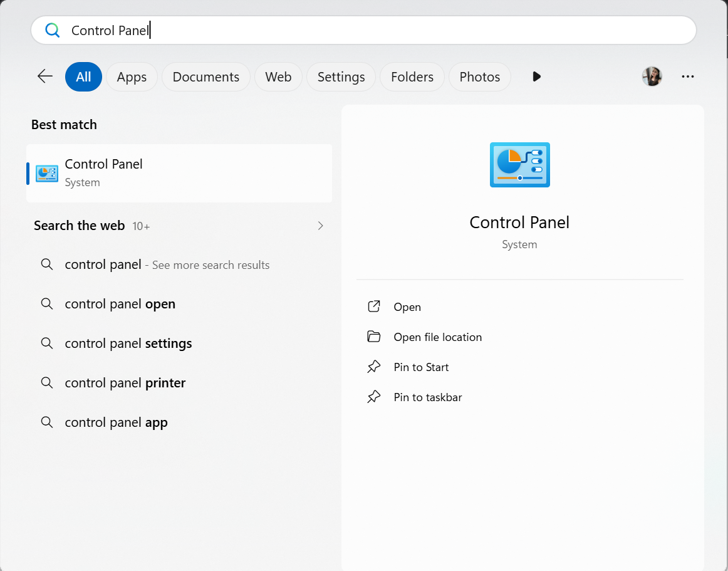Open the three-dot options menu
728x571 pixels.
688,76
